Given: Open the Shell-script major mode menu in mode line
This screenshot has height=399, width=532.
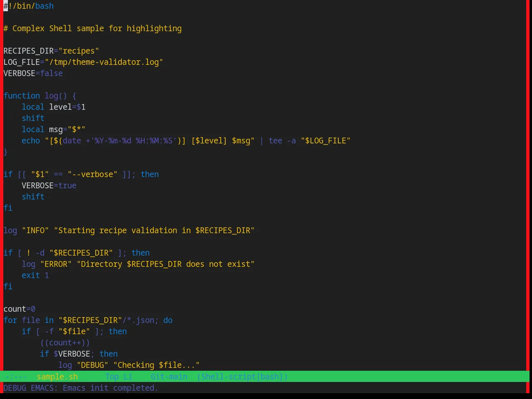Looking at the screenshot, I should [242, 377].
